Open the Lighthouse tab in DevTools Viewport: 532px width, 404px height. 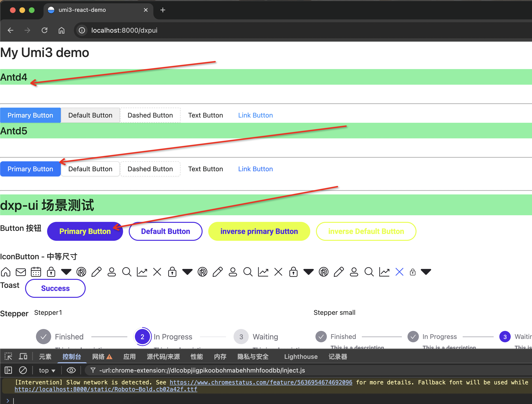coord(301,357)
